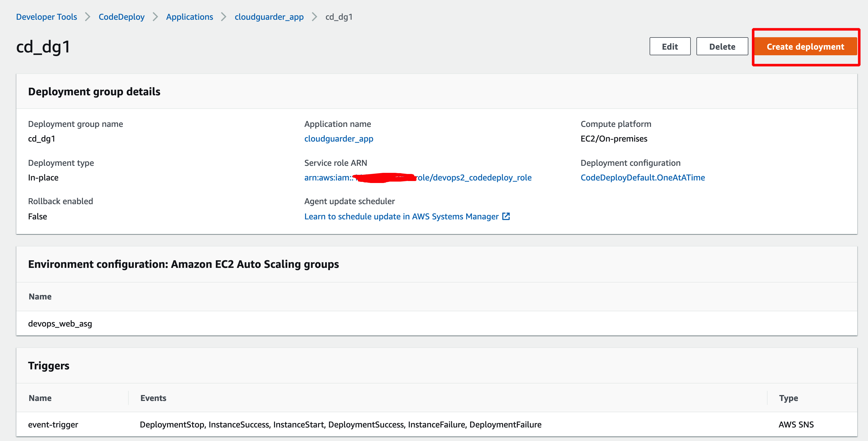868x441 pixels.
Task: Click the Create deployment button
Action: tap(805, 47)
